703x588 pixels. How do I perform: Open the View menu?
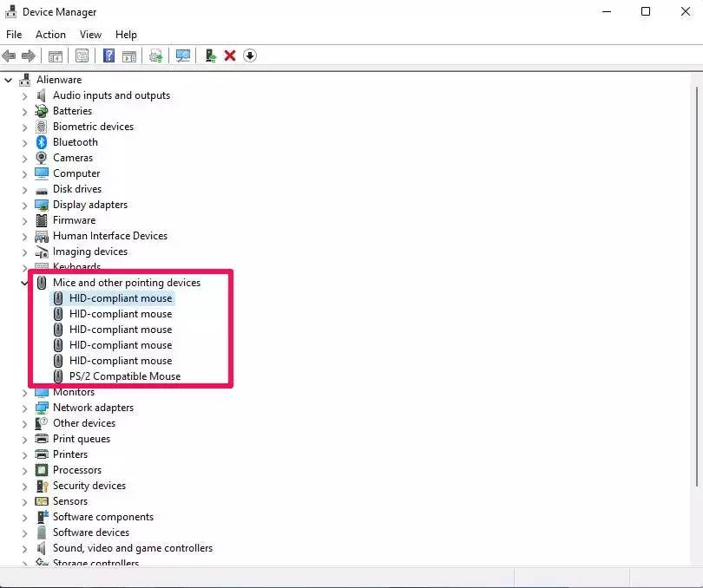click(90, 35)
